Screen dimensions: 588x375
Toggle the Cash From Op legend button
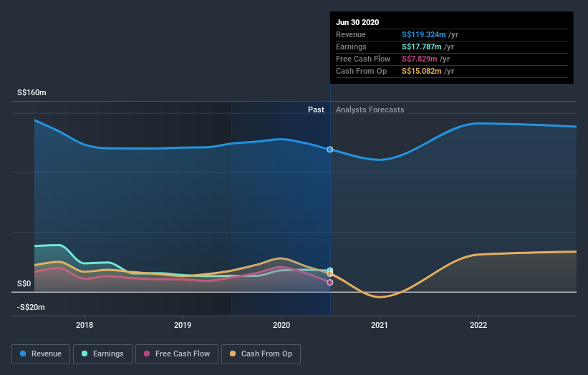coord(261,354)
